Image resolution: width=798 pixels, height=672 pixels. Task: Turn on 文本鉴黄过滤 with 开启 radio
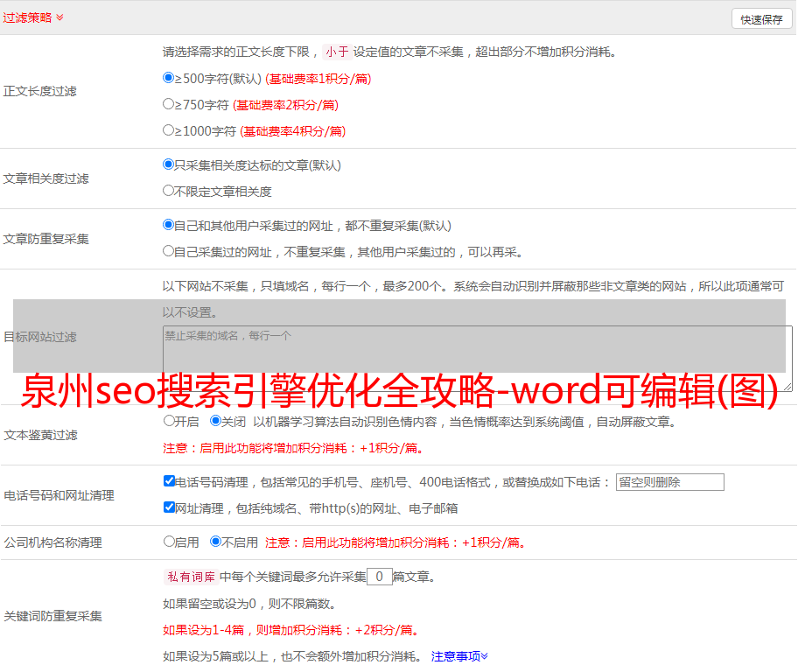pos(169,421)
